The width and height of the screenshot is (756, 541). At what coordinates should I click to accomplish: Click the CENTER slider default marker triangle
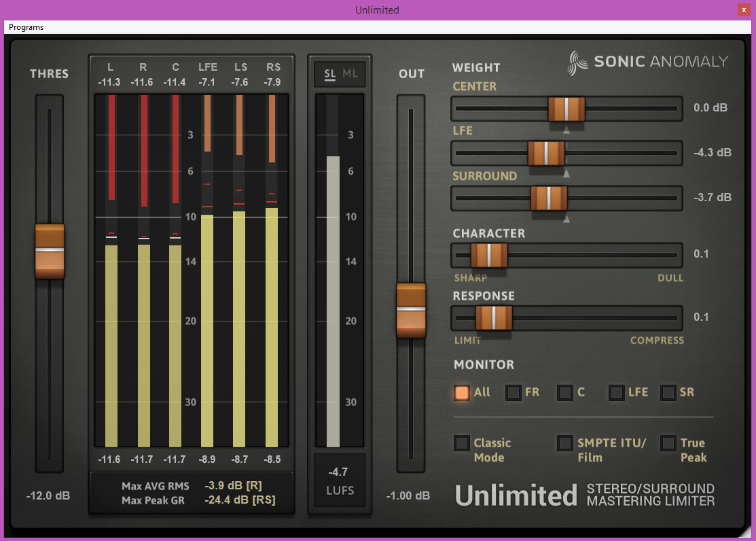coord(566,130)
